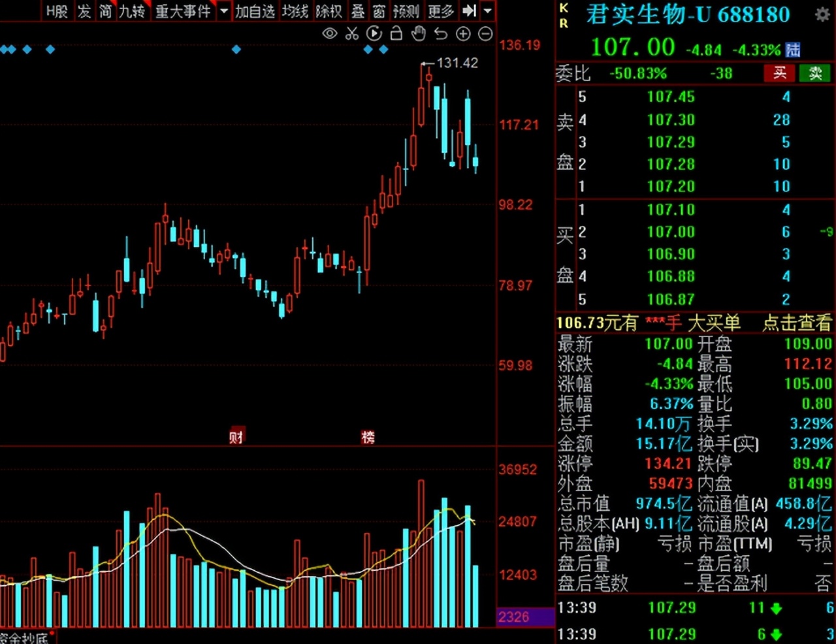This screenshot has height=644, width=836.
Task: Click the 开盘 value 109.00
Action: tap(809, 344)
